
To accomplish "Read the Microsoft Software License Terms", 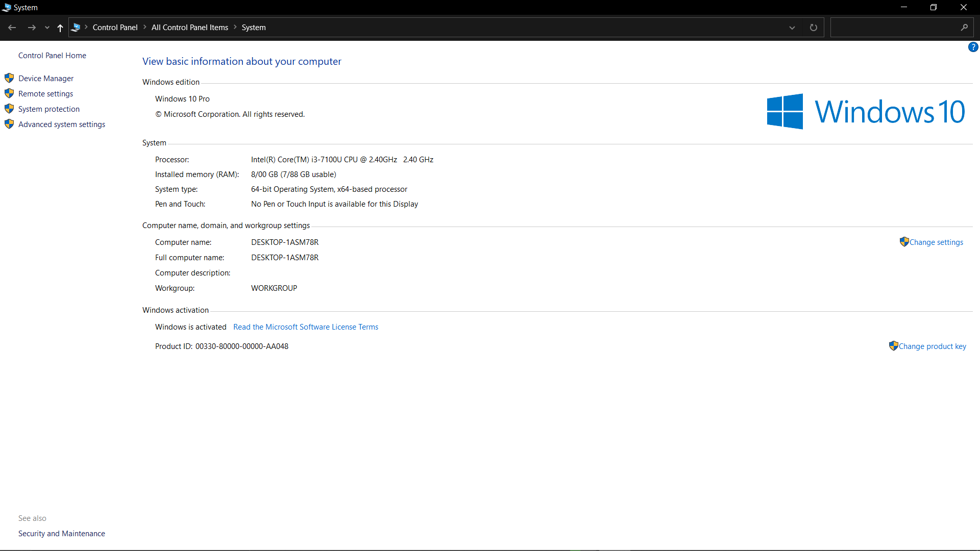I will pos(305,327).
